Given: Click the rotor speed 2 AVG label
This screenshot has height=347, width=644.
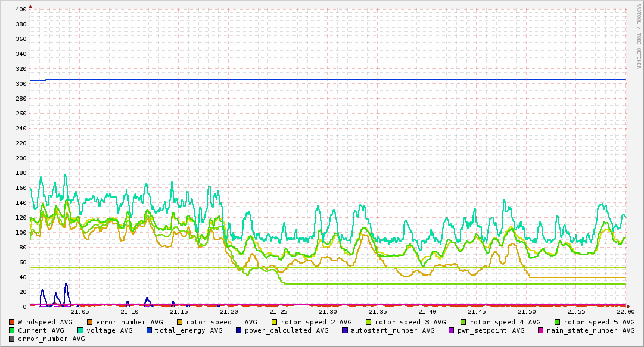Looking at the screenshot, I should 316,322.
